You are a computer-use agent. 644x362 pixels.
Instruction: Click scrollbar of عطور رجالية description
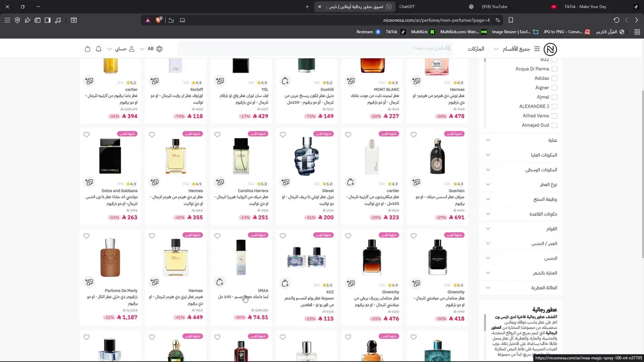(x=485, y=323)
